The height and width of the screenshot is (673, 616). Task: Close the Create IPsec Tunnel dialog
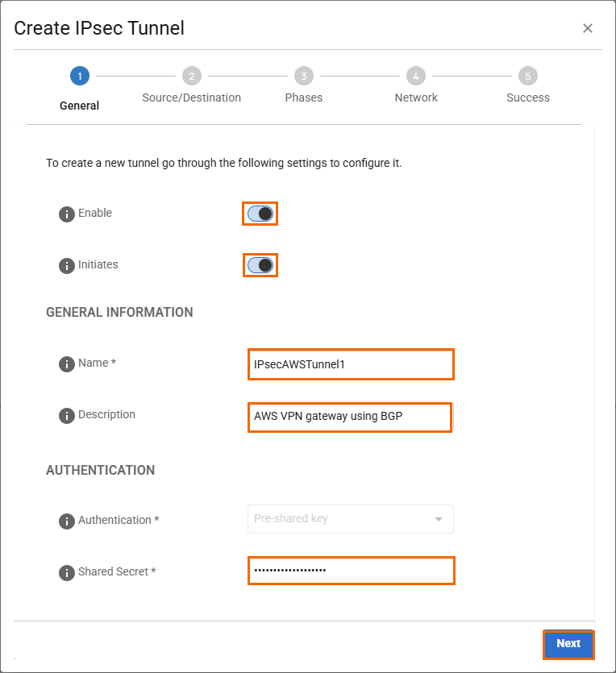(x=588, y=28)
